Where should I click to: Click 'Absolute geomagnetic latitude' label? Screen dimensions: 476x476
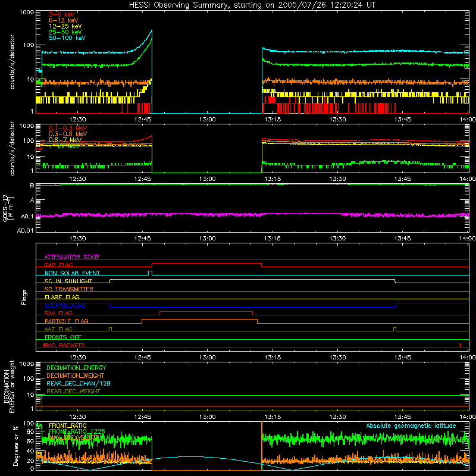pyautogui.click(x=411, y=425)
